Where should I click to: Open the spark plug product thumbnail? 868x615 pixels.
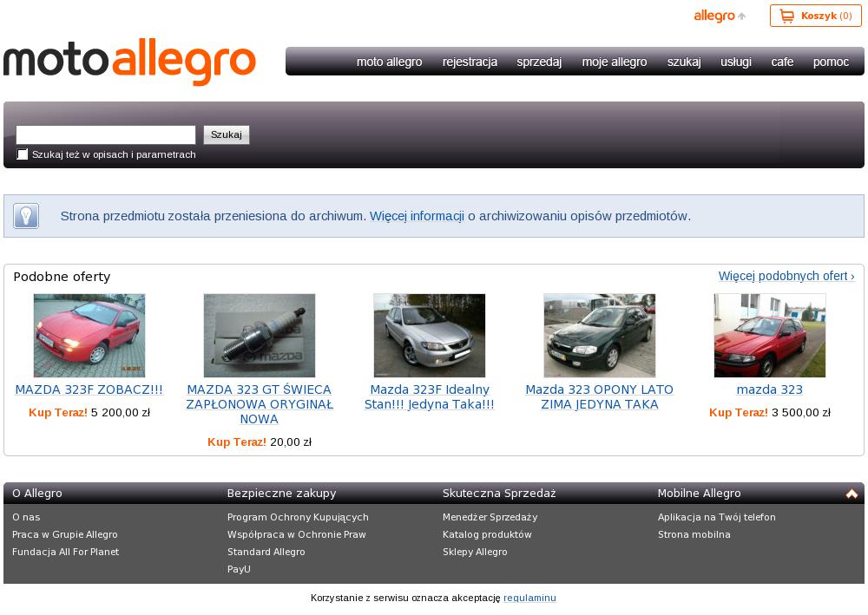click(x=259, y=336)
